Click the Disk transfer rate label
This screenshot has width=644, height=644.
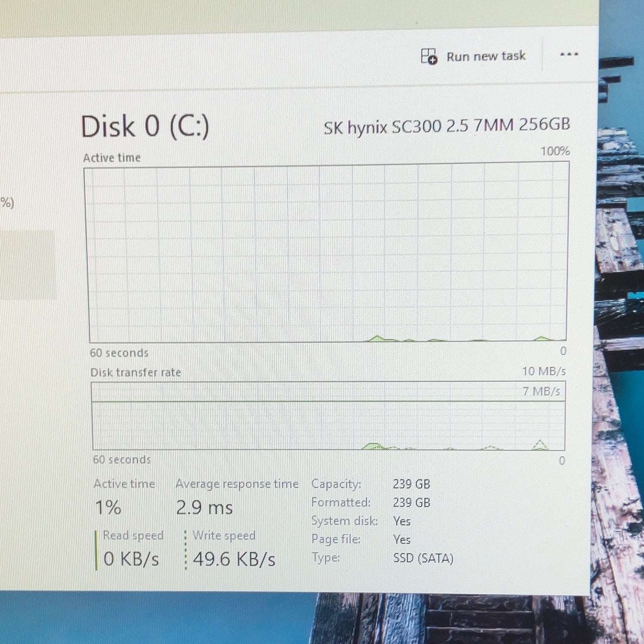[x=136, y=372]
